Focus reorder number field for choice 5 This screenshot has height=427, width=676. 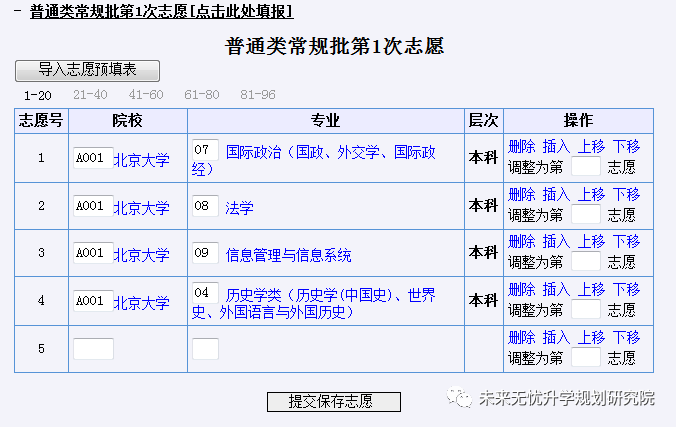coord(585,357)
